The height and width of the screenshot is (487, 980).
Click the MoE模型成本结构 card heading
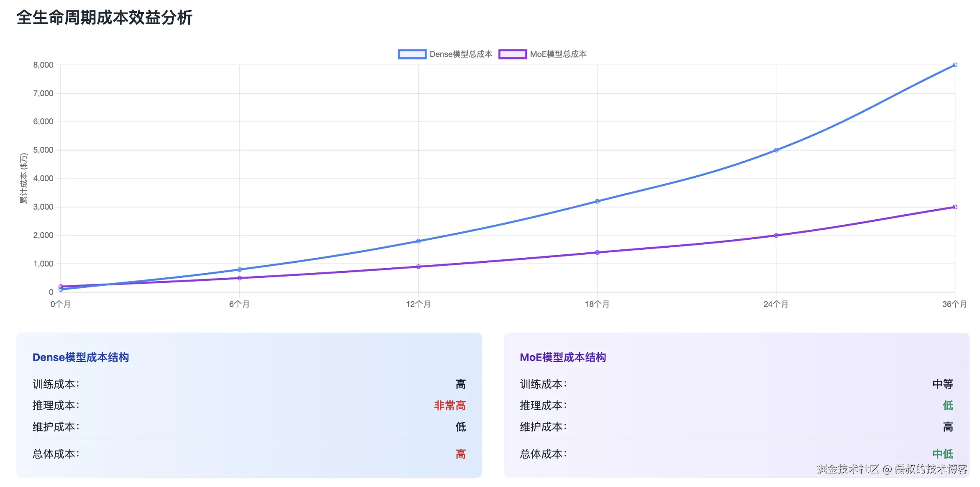[563, 357]
